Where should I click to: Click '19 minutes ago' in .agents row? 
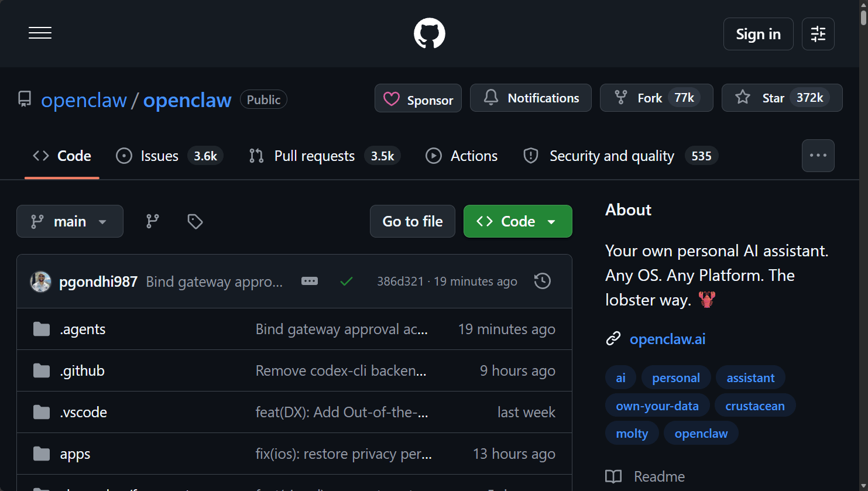coord(507,329)
